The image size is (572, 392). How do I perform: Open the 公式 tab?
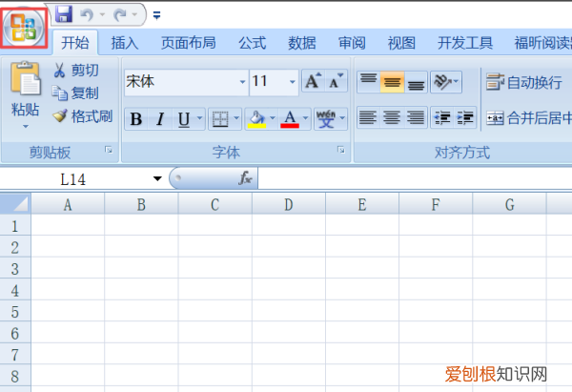click(252, 43)
